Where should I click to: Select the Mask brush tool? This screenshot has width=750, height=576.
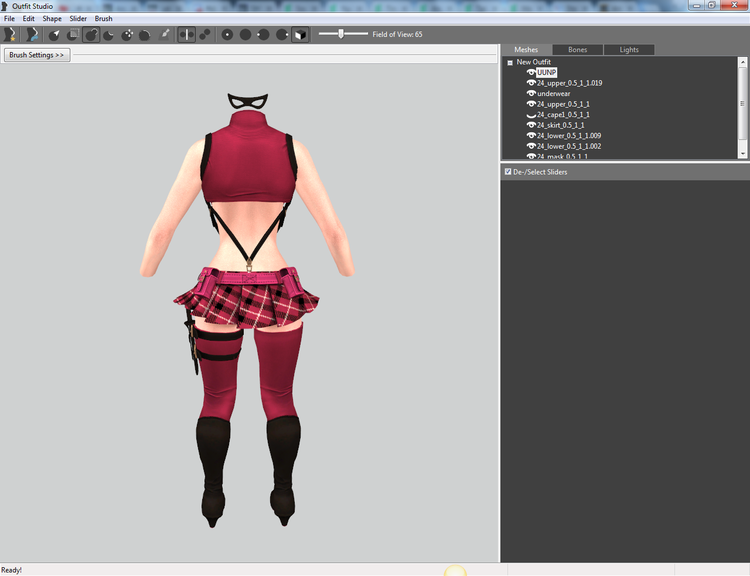pos(73,34)
